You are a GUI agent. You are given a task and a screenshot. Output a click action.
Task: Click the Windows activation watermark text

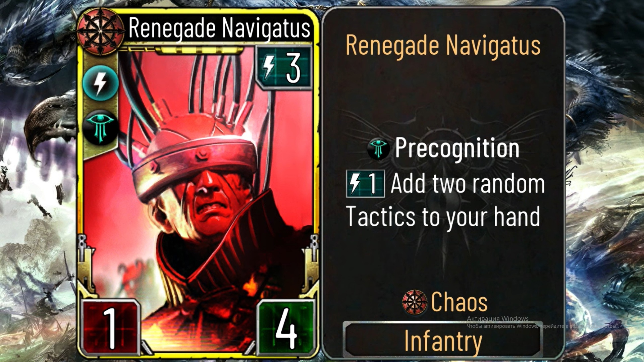pos(541,322)
